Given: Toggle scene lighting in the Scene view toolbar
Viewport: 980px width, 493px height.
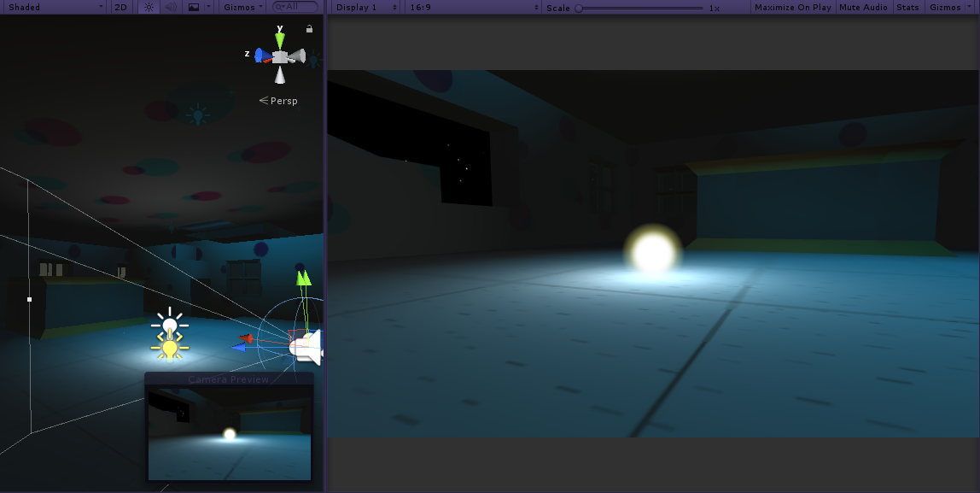Looking at the screenshot, I should pos(148,7).
